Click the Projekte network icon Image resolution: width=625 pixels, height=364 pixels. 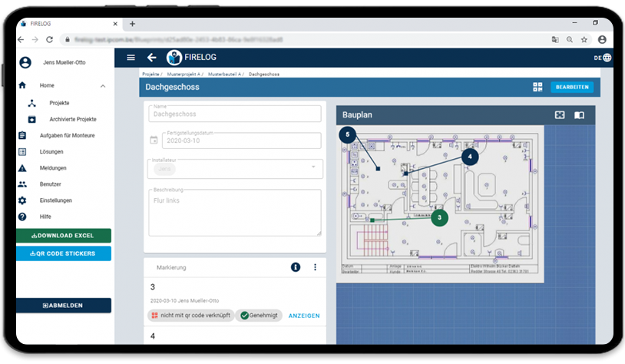pyautogui.click(x=32, y=103)
